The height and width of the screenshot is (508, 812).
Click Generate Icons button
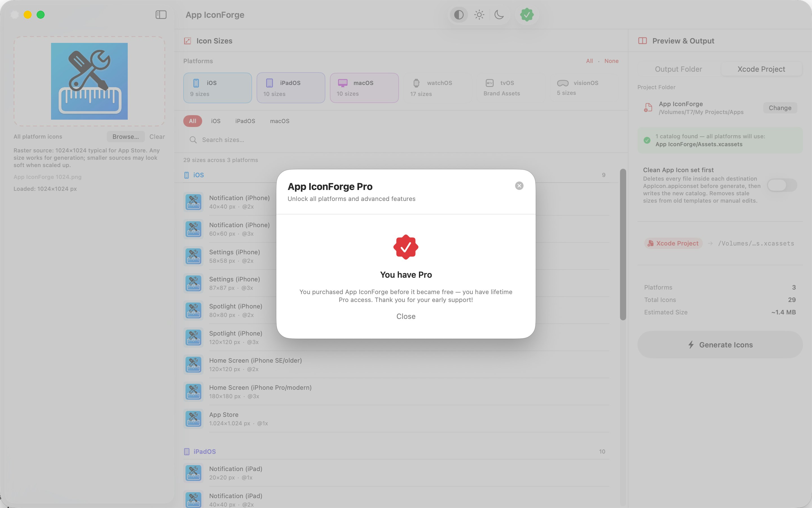click(720, 345)
